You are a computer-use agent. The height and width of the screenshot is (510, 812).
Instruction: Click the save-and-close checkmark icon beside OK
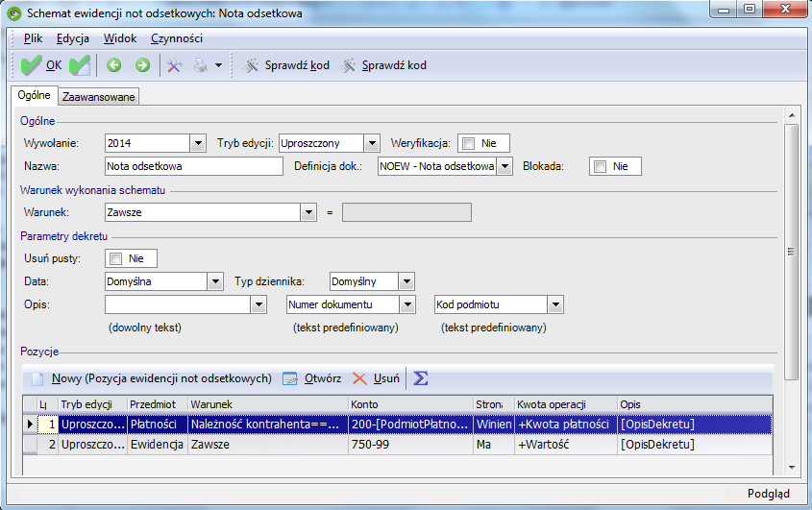tap(80, 65)
